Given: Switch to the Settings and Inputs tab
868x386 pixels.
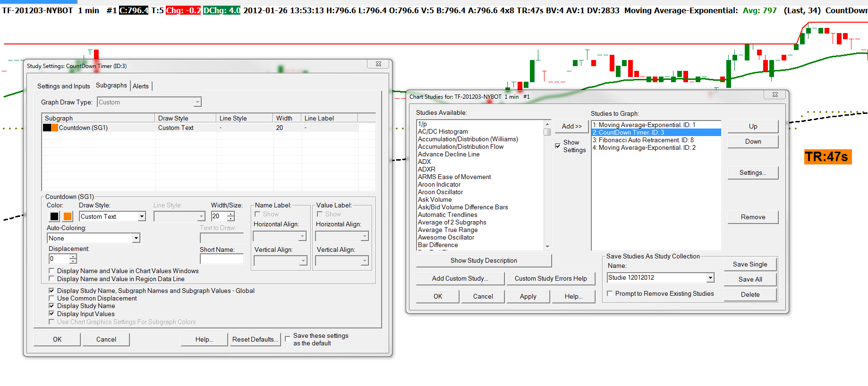Looking at the screenshot, I should tap(63, 86).
